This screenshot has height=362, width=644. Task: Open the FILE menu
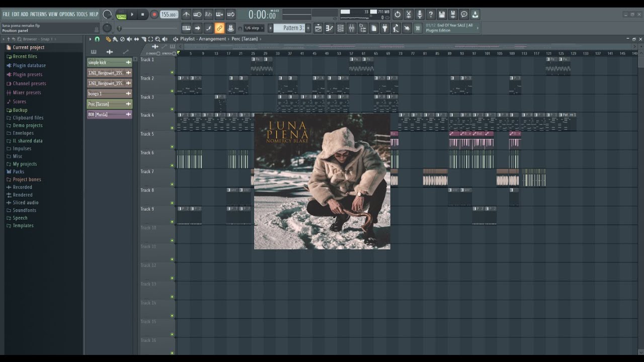pyautogui.click(x=6, y=14)
